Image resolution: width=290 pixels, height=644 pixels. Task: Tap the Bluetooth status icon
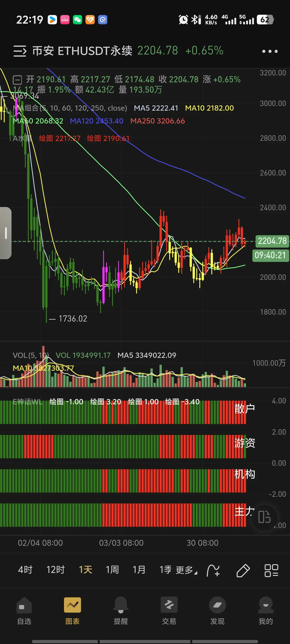(196, 20)
